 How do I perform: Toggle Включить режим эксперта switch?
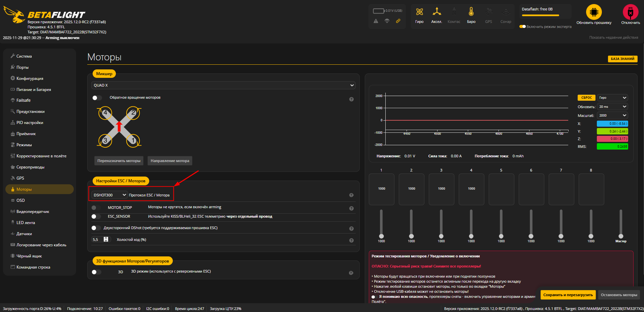pyautogui.click(x=523, y=26)
